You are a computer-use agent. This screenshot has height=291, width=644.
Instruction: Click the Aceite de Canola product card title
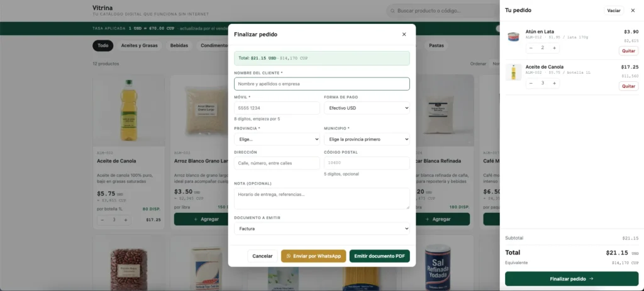(116, 161)
